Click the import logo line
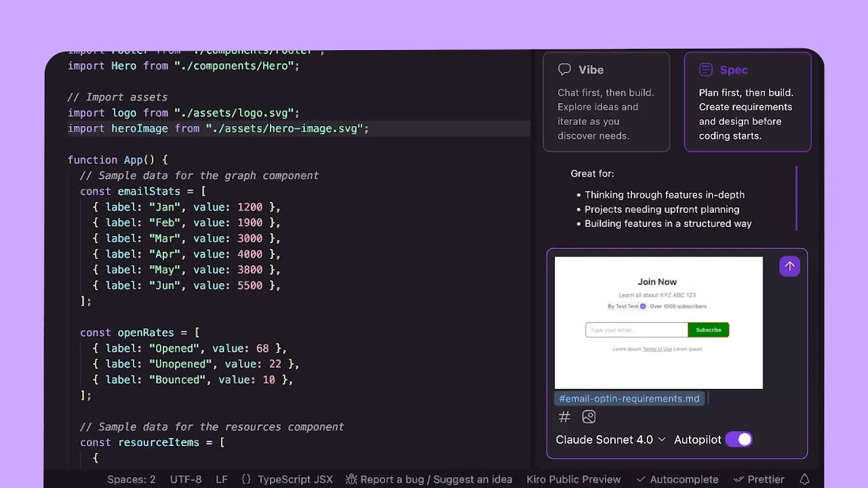The width and height of the screenshot is (868, 488). [184, 113]
